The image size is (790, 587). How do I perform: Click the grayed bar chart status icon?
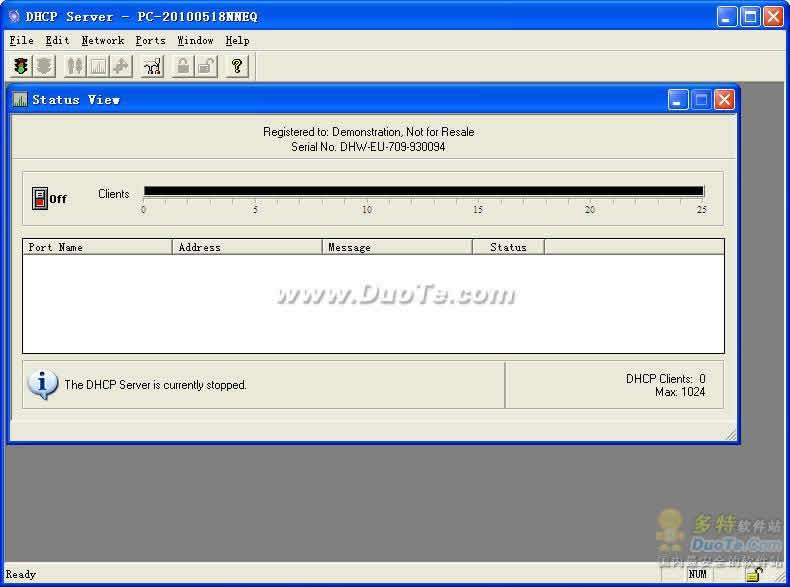(98, 66)
